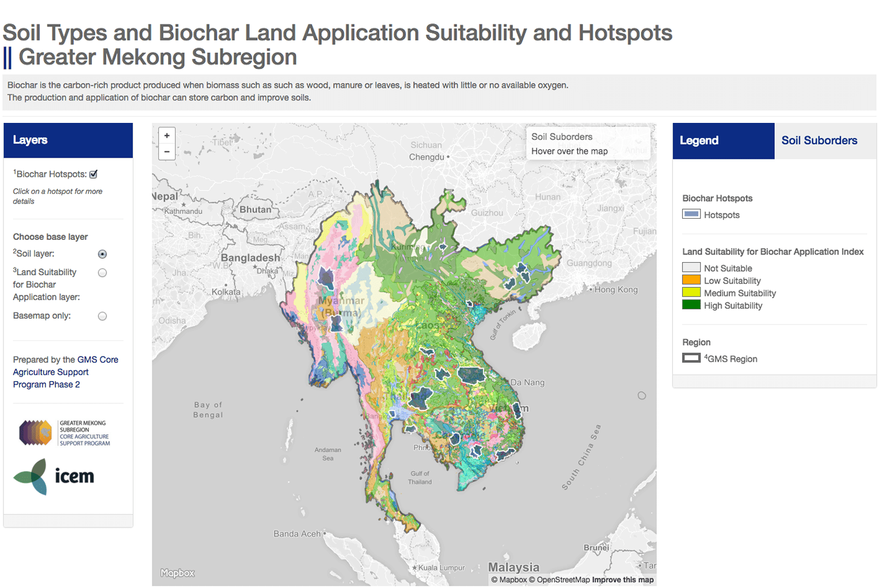Select Land Suitability for Biochar Application layer
The width and height of the screenshot is (882, 588).
(x=102, y=273)
